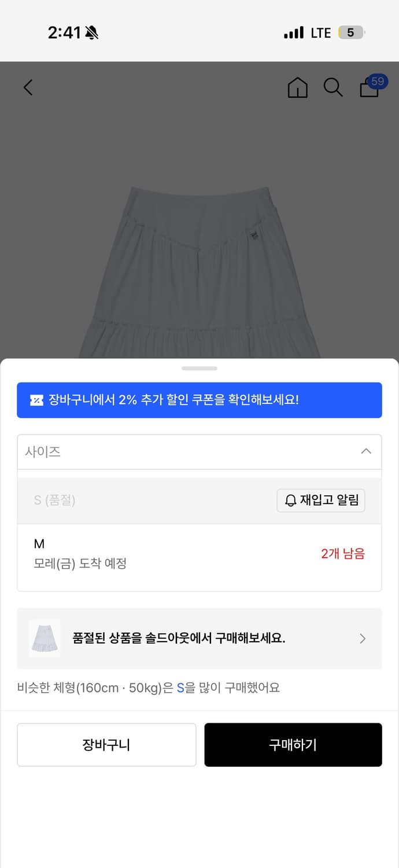399x868 pixels.
Task: Open the 2% extra discount coupon banner
Action: point(199,400)
